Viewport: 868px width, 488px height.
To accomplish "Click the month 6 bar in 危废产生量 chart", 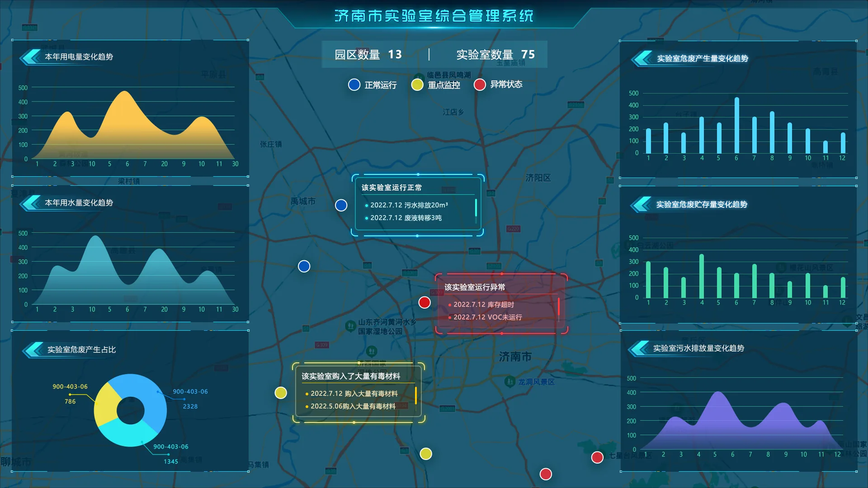I will [737, 125].
